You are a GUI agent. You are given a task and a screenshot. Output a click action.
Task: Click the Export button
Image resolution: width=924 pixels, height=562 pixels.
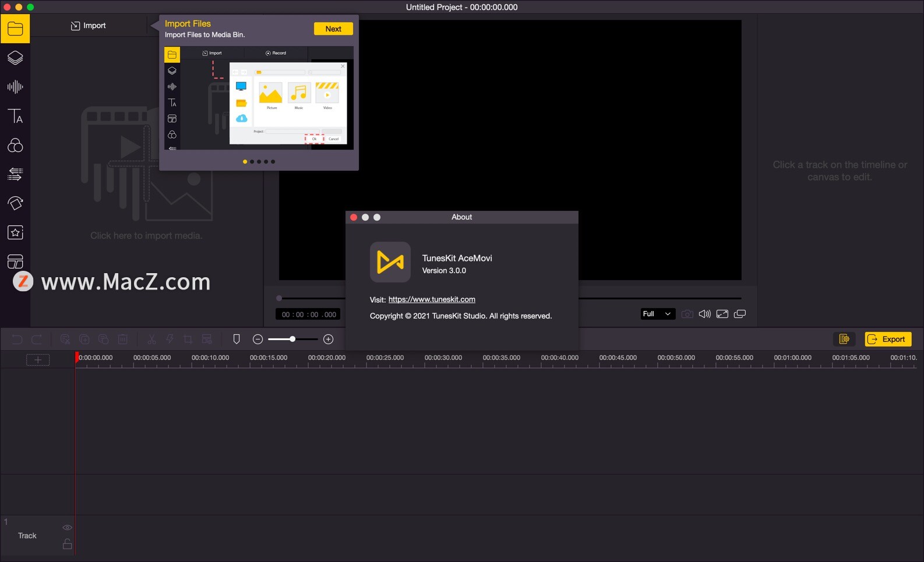888,339
